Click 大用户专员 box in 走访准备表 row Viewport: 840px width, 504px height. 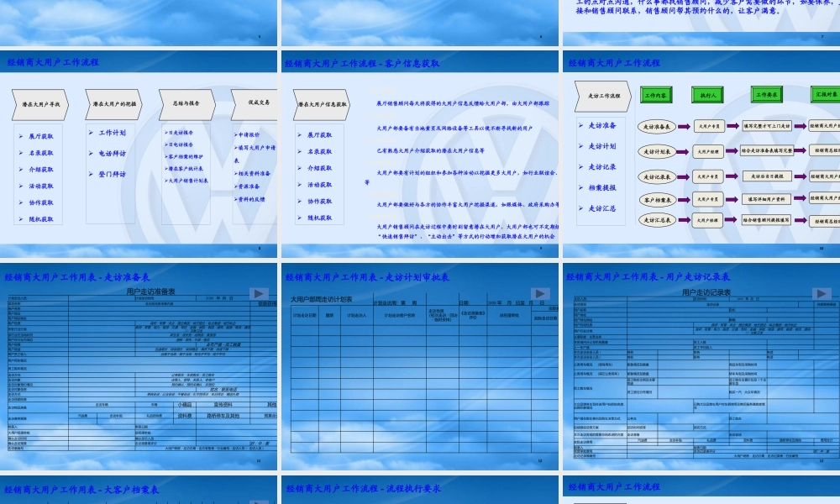pyautogui.click(x=708, y=126)
